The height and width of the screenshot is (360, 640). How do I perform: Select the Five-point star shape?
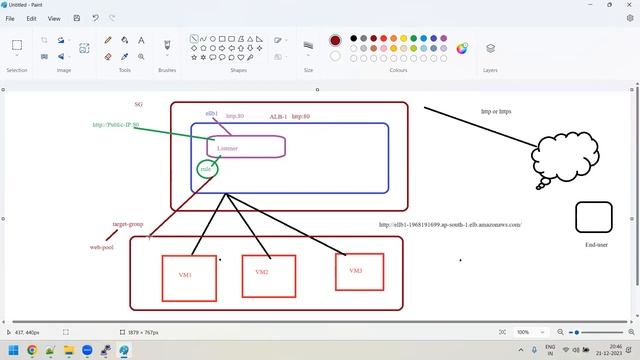(194, 58)
